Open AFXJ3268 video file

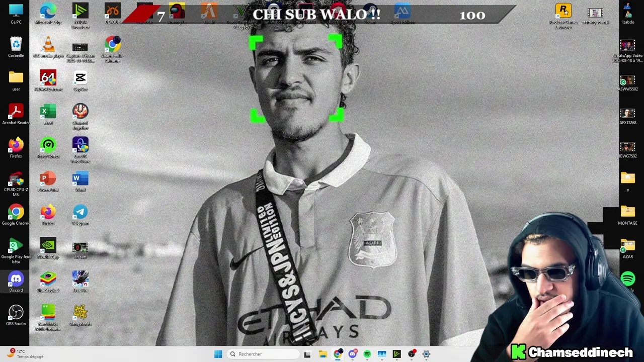(627, 116)
